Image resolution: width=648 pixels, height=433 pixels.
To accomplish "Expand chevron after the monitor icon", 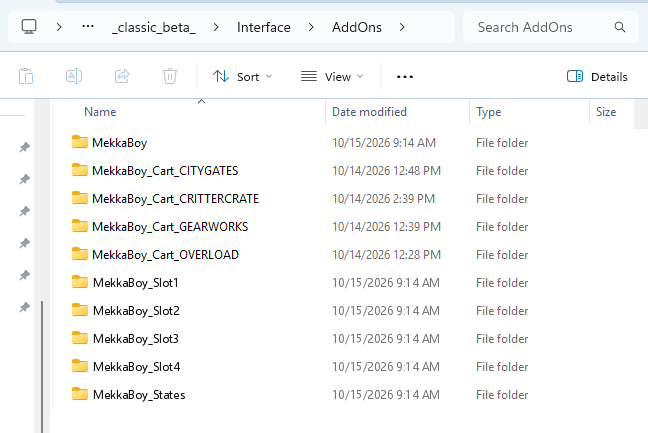I will click(59, 27).
